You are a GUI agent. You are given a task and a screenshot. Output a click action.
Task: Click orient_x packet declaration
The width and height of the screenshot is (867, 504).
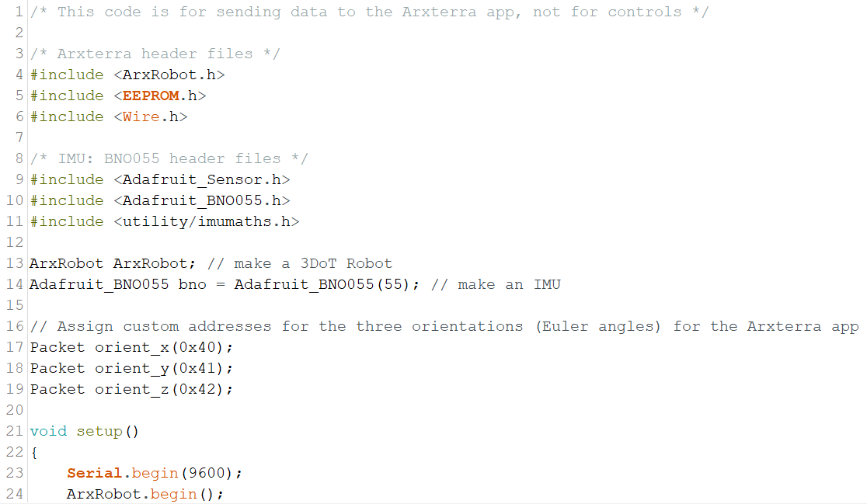click(131, 348)
